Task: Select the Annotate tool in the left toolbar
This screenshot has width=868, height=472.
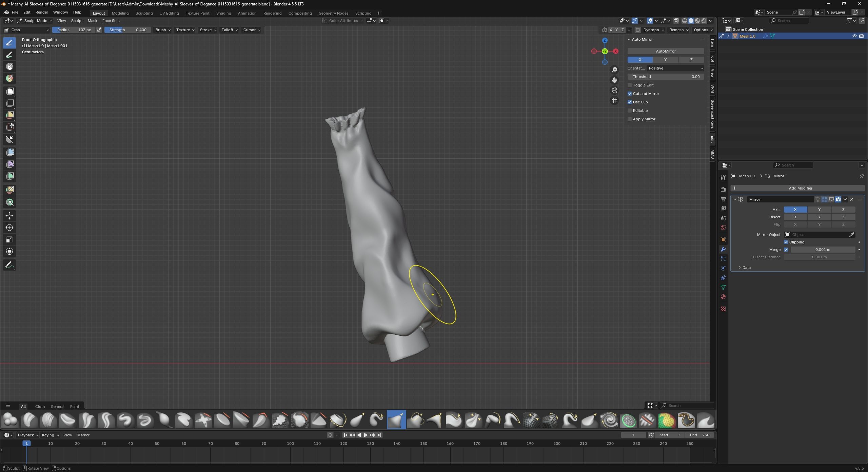Action: point(9,265)
